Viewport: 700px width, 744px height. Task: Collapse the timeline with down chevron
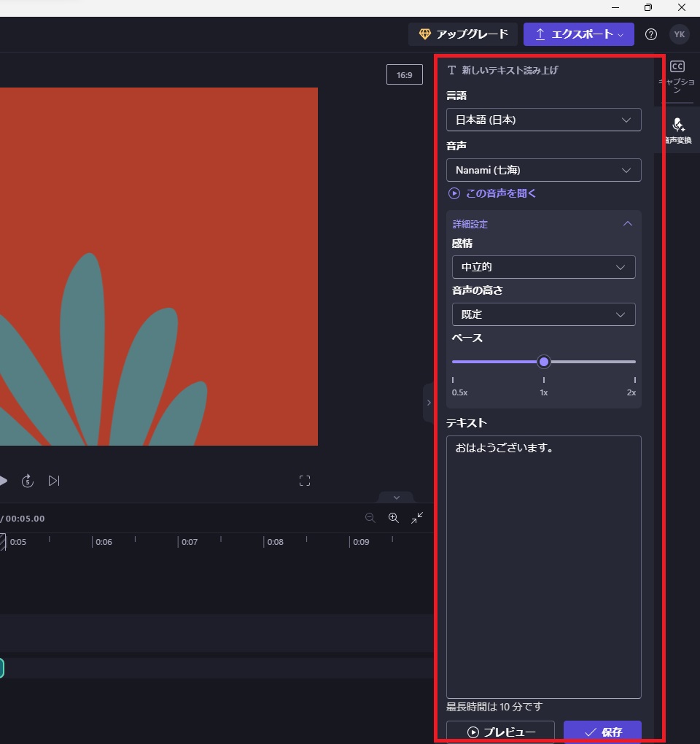tap(397, 497)
